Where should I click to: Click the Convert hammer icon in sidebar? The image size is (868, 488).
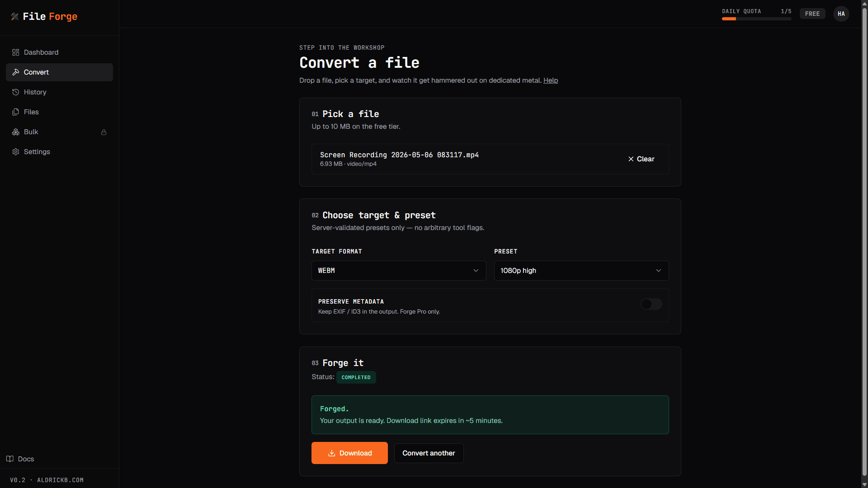click(16, 72)
